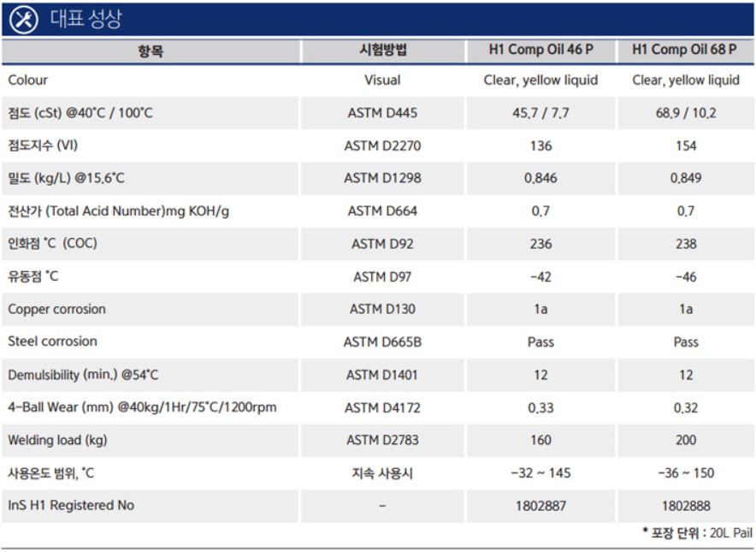Viewport: 756px width, 552px height.
Task: Click the flash point value '236'
Action: (541, 244)
